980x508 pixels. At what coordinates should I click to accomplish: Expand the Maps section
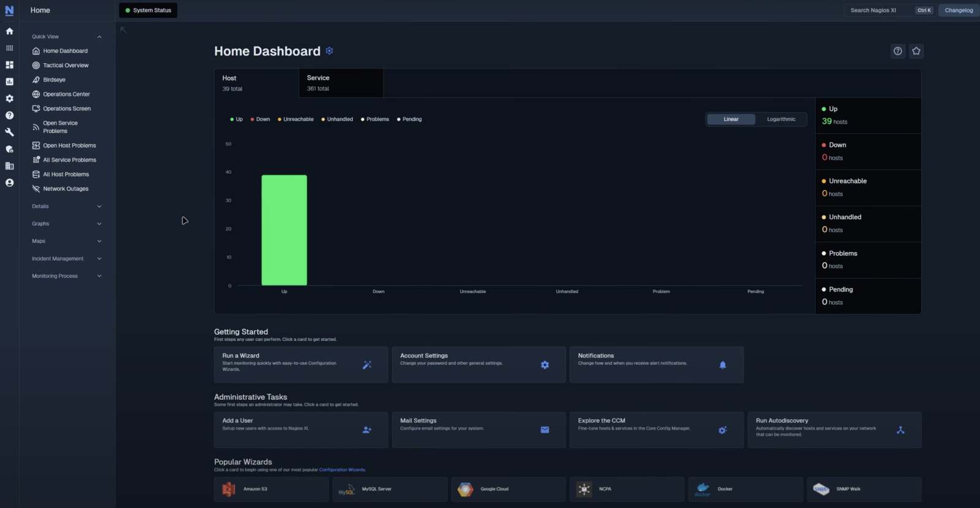67,241
